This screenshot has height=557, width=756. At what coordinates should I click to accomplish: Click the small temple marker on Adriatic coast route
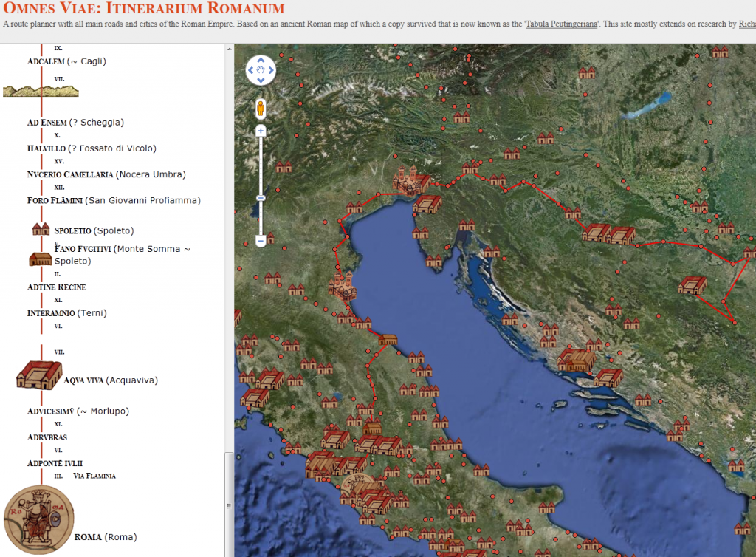pos(388,340)
